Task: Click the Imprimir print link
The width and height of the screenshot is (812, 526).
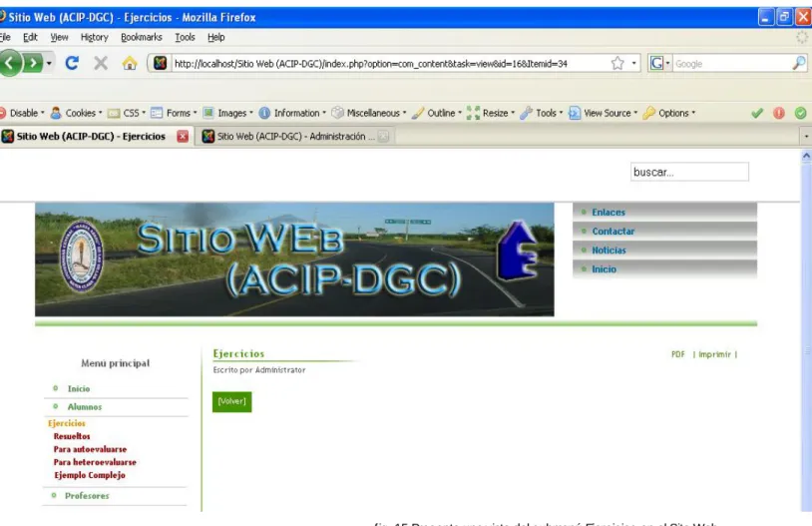Action: click(714, 354)
